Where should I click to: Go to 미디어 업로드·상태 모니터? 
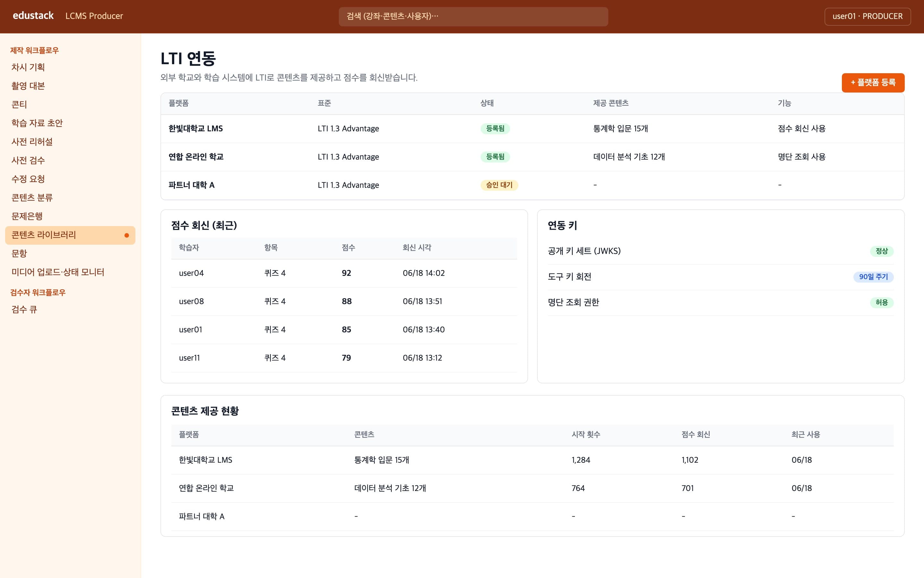(70, 272)
